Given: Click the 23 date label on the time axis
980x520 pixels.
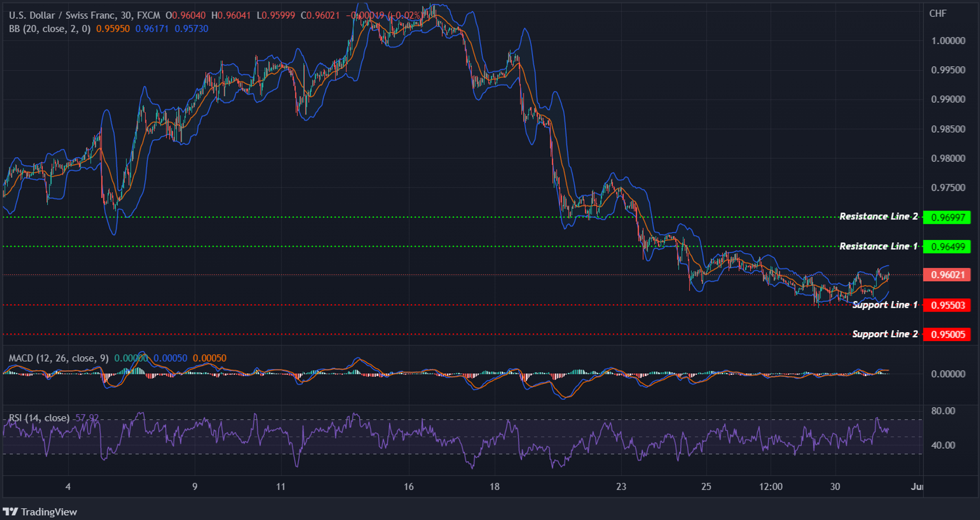Looking at the screenshot, I should [x=622, y=486].
